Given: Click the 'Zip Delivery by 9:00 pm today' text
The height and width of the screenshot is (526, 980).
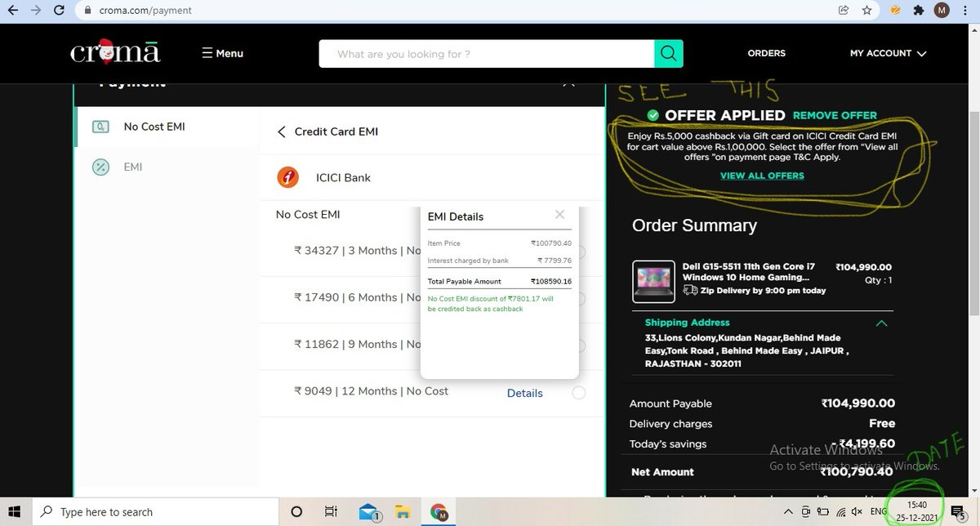Looking at the screenshot, I should (x=763, y=290).
